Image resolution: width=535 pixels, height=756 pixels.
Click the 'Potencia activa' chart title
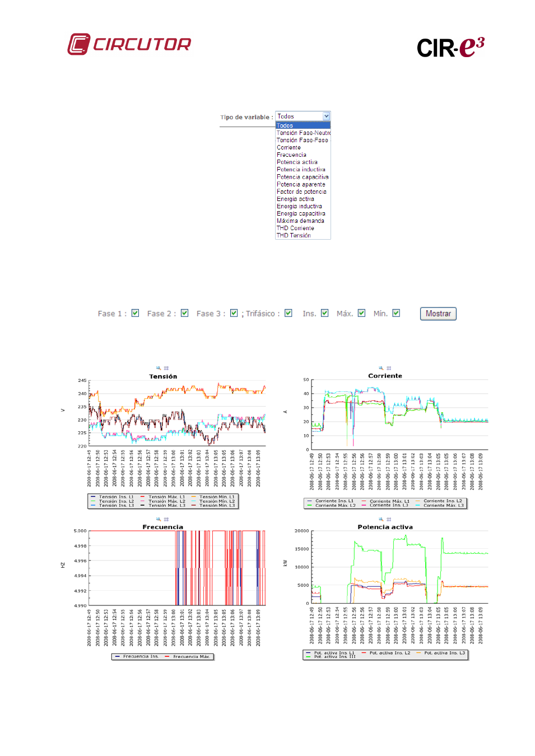pyautogui.click(x=385, y=527)
